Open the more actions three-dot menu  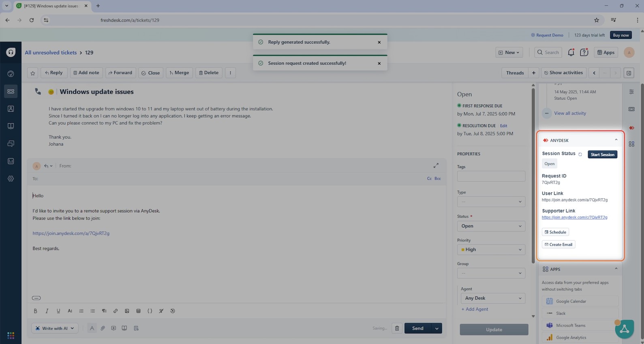click(x=230, y=73)
